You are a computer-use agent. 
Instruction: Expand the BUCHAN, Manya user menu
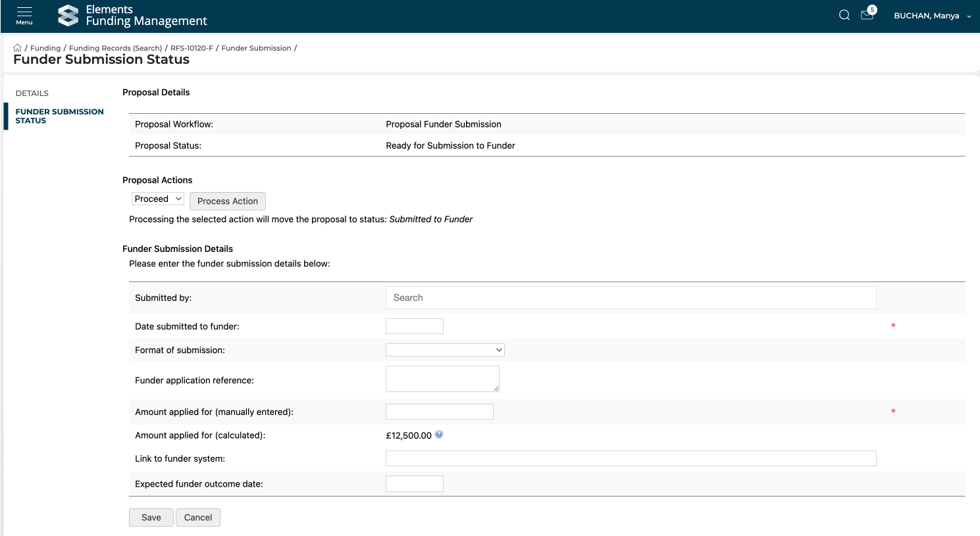click(x=932, y=16)
